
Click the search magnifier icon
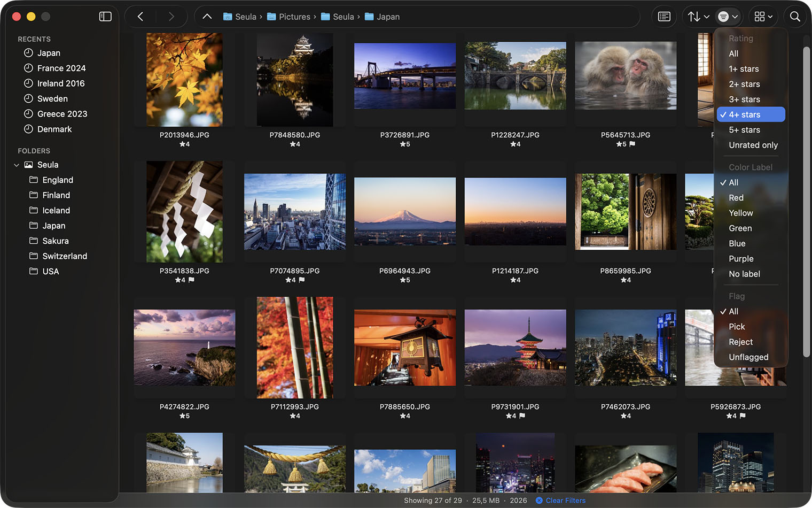(x=795, y=17)
